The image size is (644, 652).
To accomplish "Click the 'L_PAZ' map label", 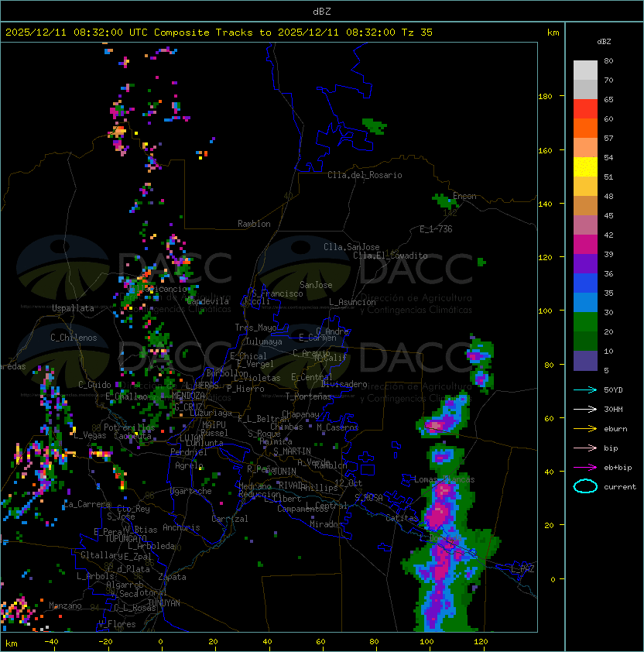I will tap(522, 569).
